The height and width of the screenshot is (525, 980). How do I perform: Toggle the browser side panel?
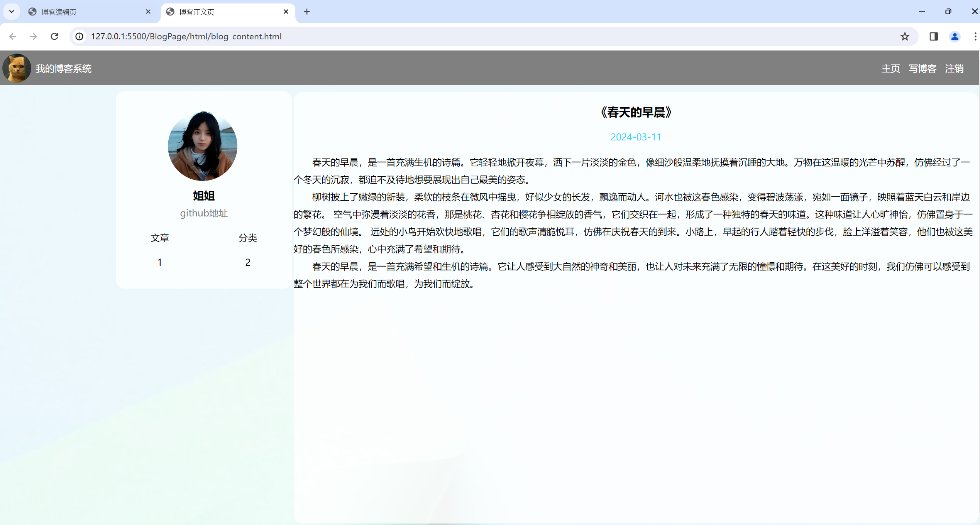click(934, 36)
